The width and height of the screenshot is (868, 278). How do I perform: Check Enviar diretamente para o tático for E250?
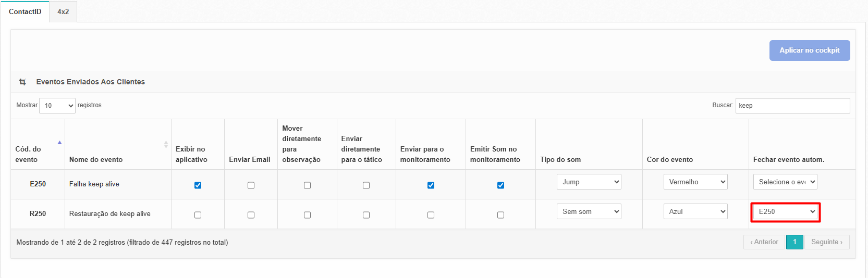click(x=366, y=185)
